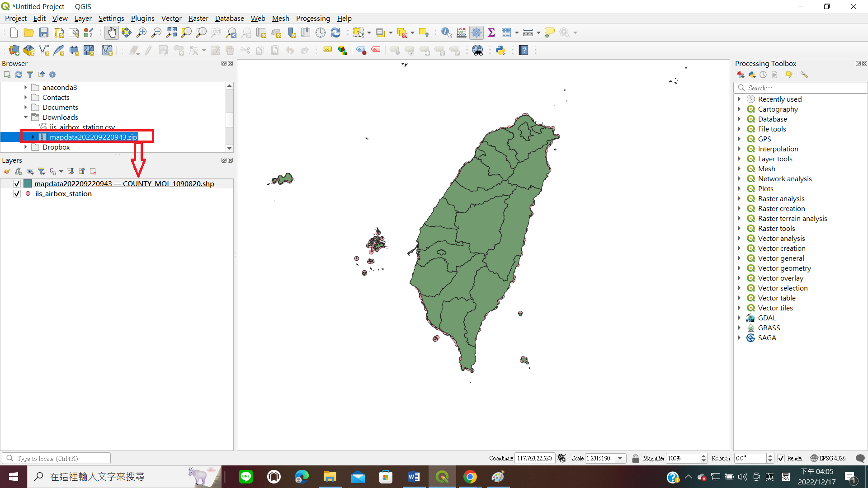Click the Zoom In magnifier tool

(x=142, y=33)
